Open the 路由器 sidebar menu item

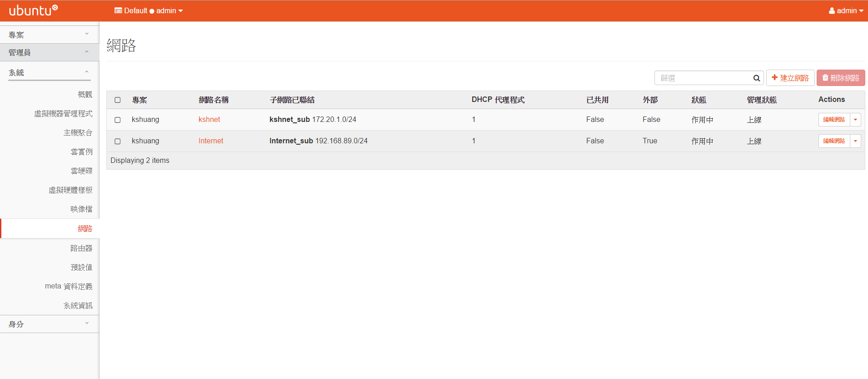(x=81, y=248)
